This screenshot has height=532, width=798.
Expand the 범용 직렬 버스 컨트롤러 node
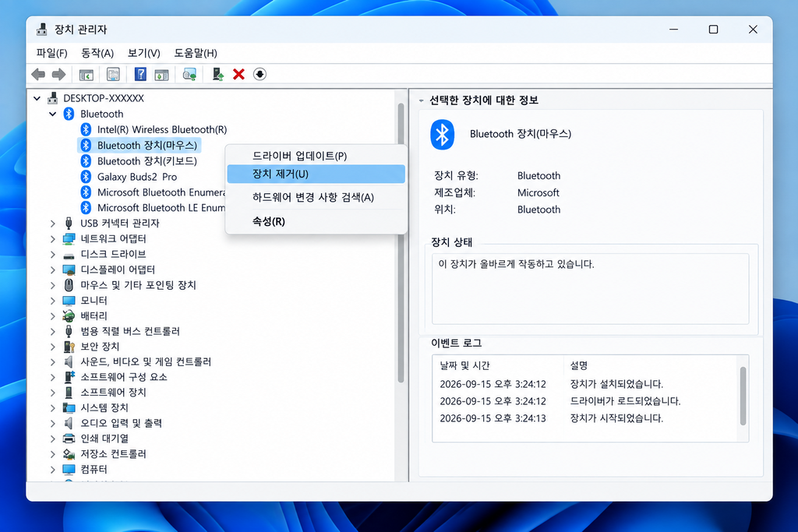click(52, 332)
